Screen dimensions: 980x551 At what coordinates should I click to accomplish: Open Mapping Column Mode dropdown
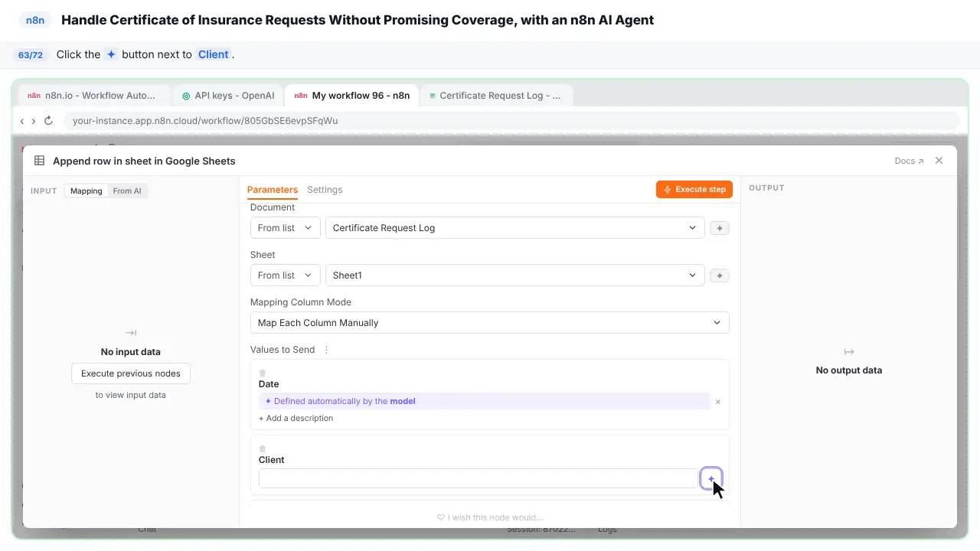point(489,323)
